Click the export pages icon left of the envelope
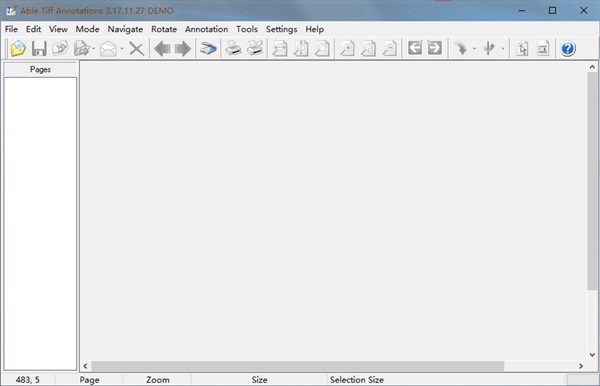 pos(82,49)
